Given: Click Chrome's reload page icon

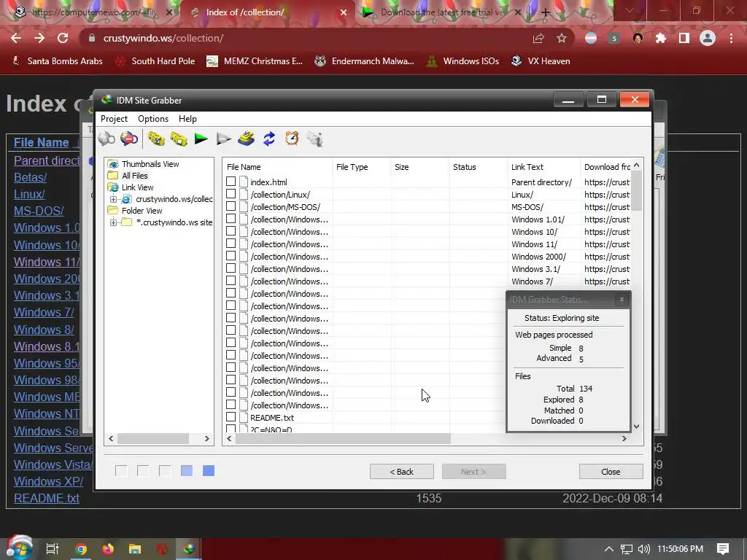Looking at the screenshot, I should pyautogui.click(x=63, y=38).
